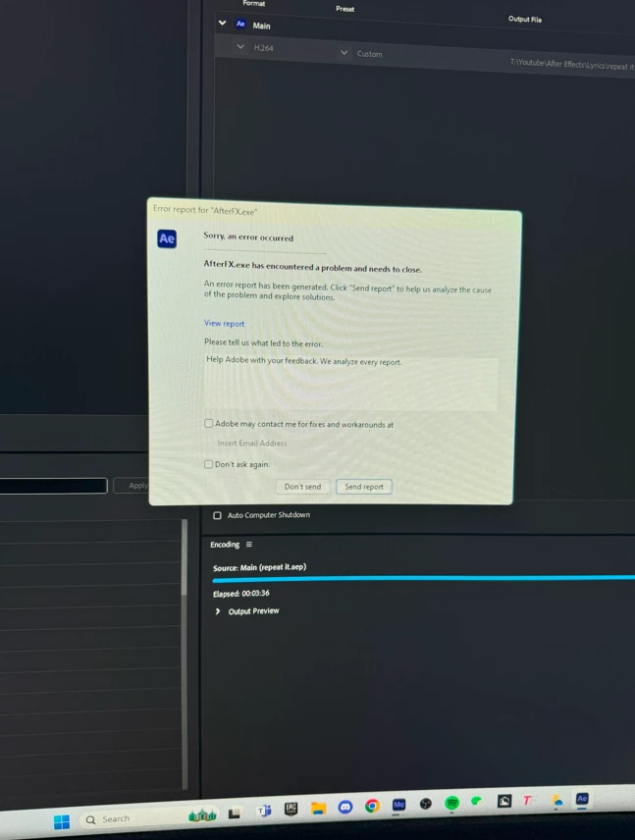Click the red T app icon on the taskbar
Image resolution: width=635 pixels, height=840 pixels.
[527, 801]
